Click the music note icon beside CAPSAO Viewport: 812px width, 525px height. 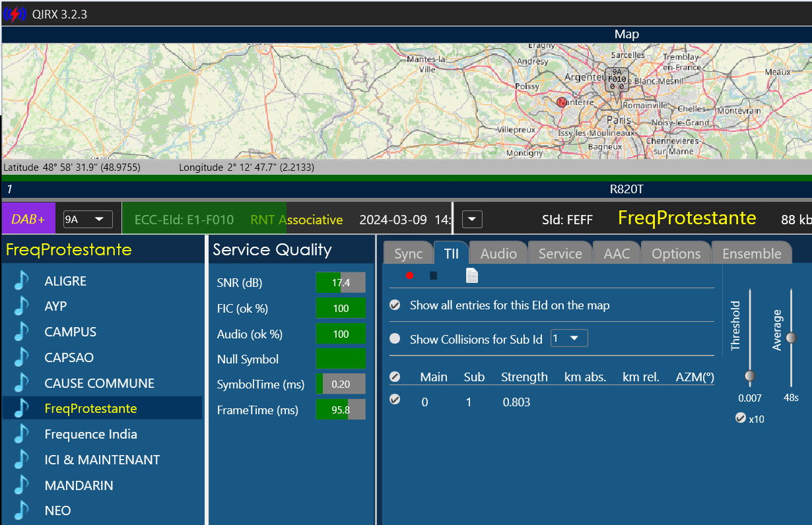pos(22,357)
